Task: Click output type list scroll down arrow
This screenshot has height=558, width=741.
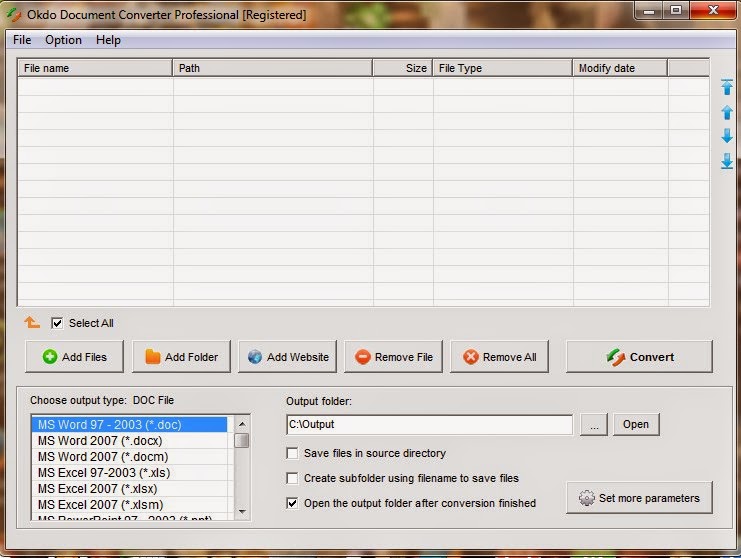Action: [242, 511]
